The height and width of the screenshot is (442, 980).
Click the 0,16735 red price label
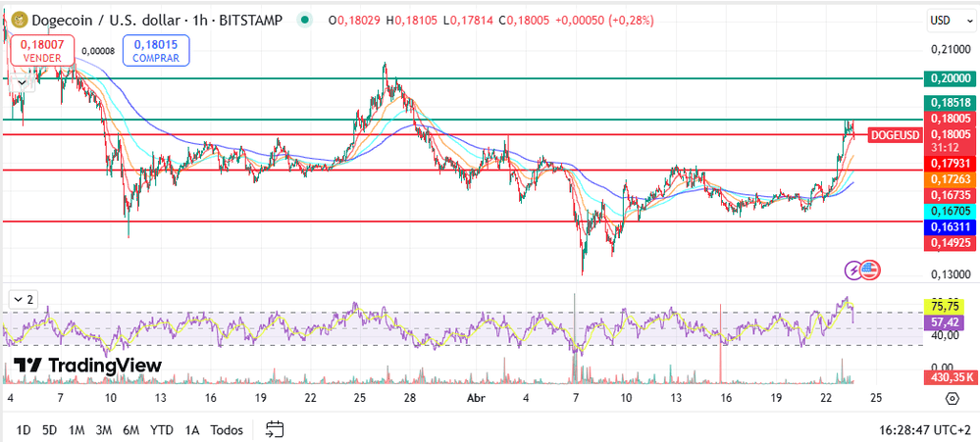[950, 195]
